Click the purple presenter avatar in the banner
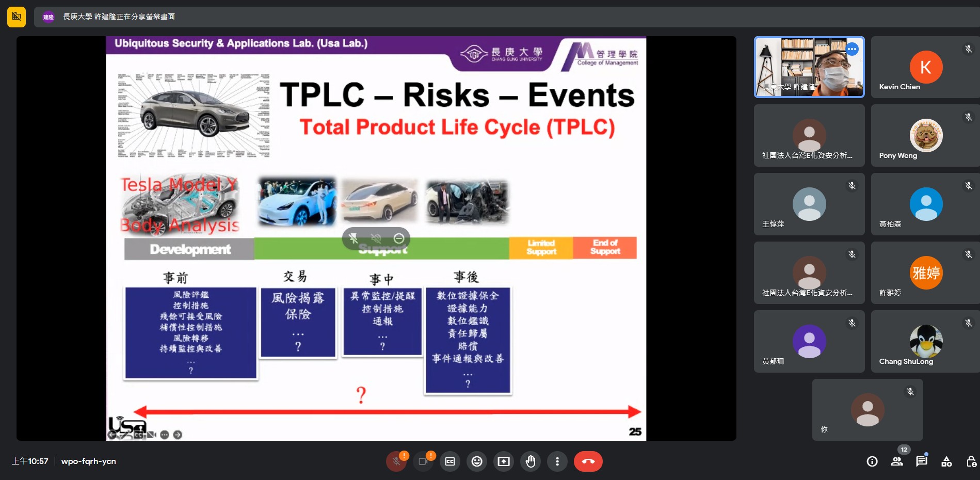The height and width of the screenshot is (480, 980). coord(49,17)
